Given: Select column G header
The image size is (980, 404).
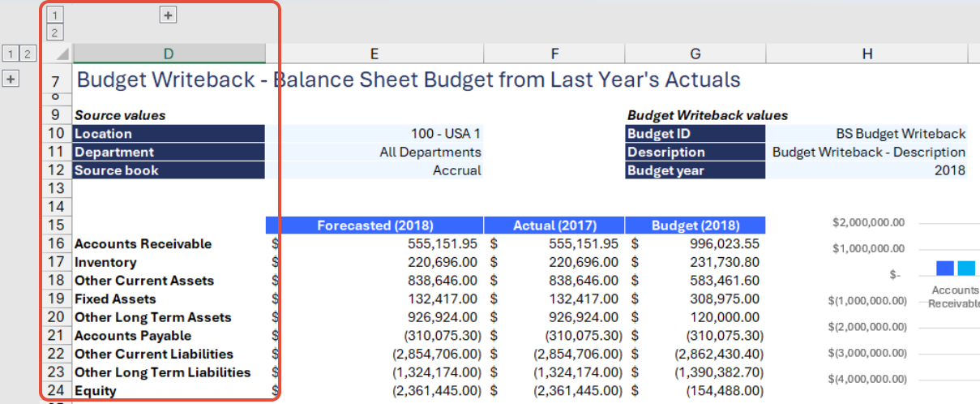Looking at the screenshot, I should pyautogui.click(x=695, y=54).
